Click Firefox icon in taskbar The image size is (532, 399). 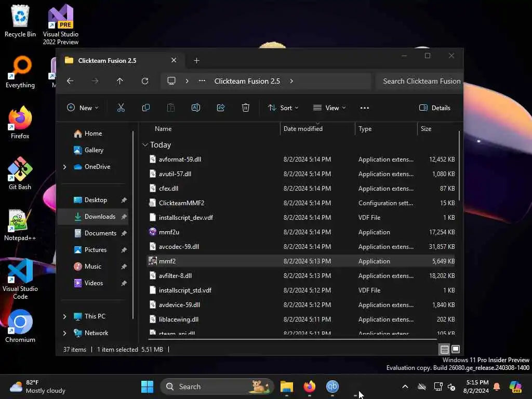(x=310, y=387)
